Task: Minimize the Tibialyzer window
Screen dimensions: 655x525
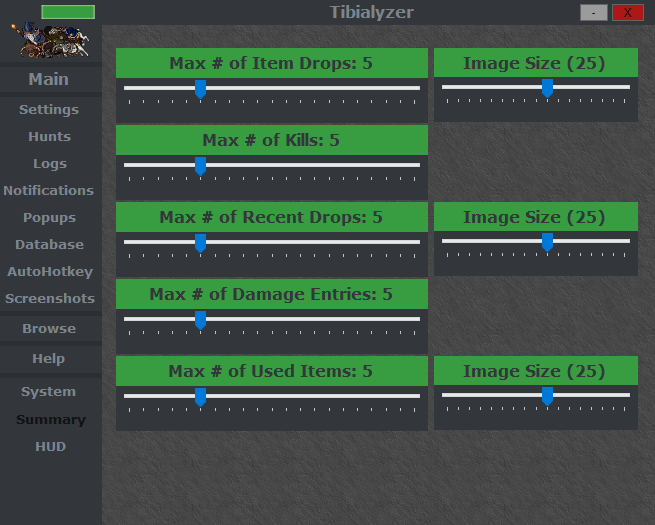Action: (594, 13)
